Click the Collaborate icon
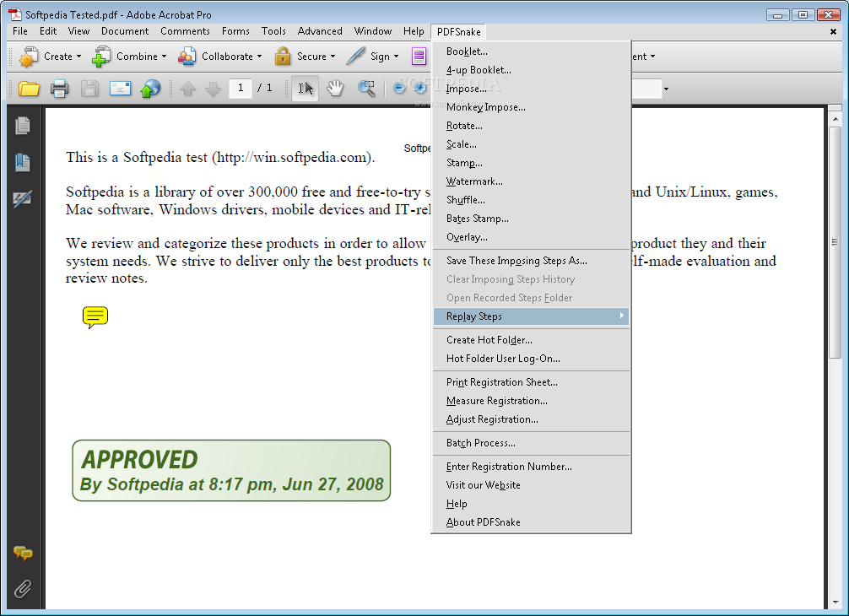Screen dimensions: 849x616 [187, 57]
